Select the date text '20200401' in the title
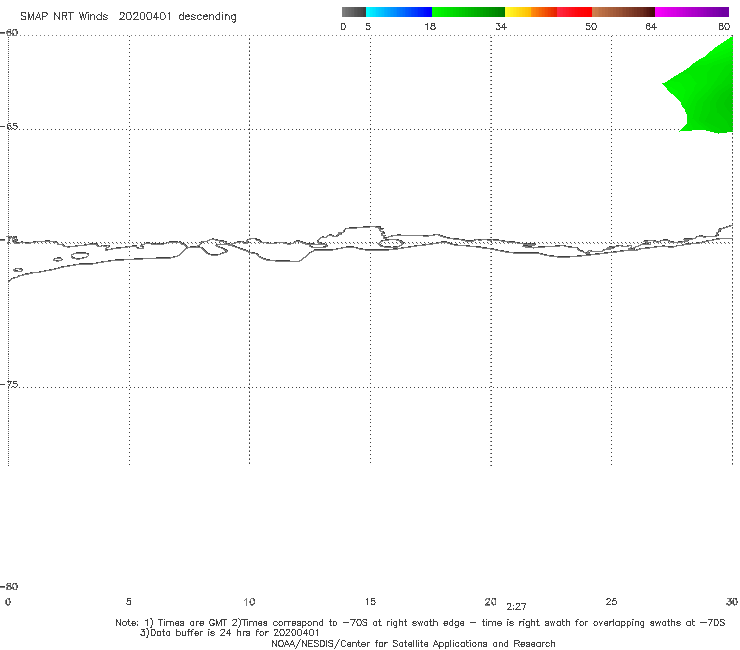This screenshot has width=740, height=650. pos(145,16)
